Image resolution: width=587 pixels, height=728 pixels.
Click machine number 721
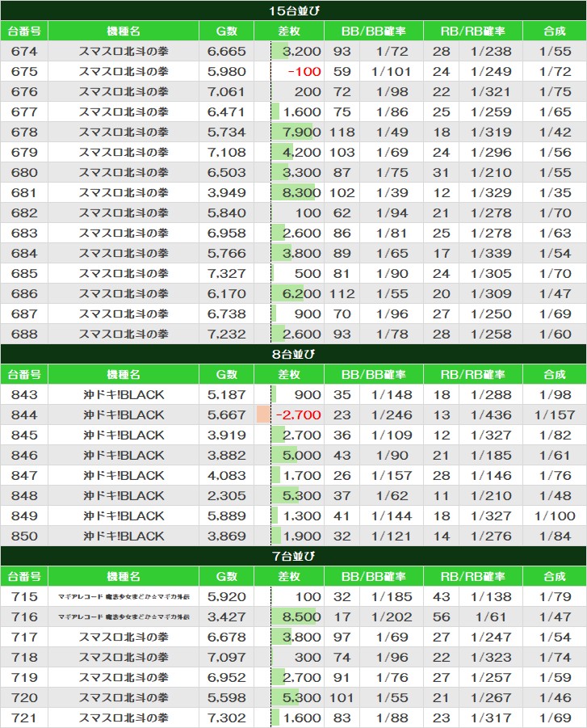(x=24, y=717)
